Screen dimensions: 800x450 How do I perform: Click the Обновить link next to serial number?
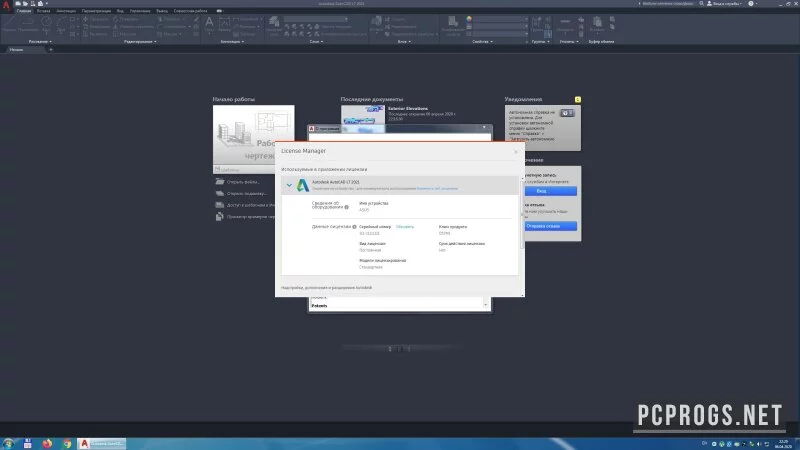405,227
